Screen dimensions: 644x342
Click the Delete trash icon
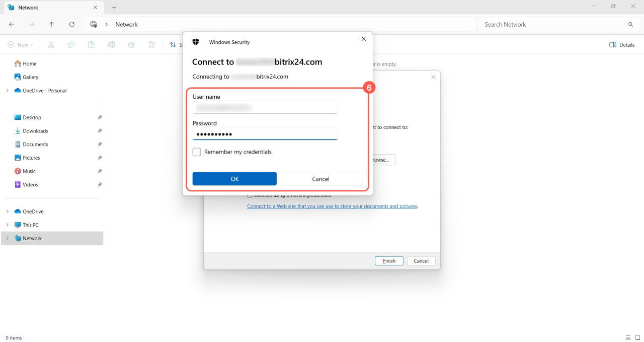click(151, 45)
